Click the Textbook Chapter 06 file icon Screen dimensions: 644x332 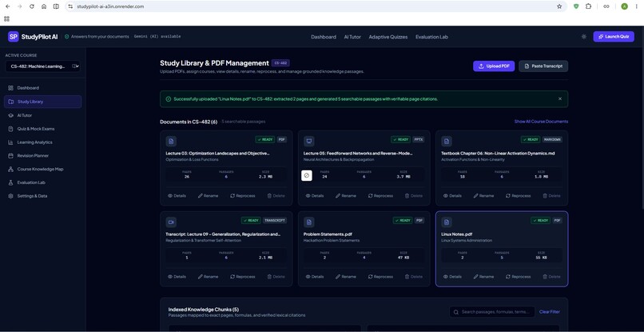pyautogui.click(x=447, y=141)
